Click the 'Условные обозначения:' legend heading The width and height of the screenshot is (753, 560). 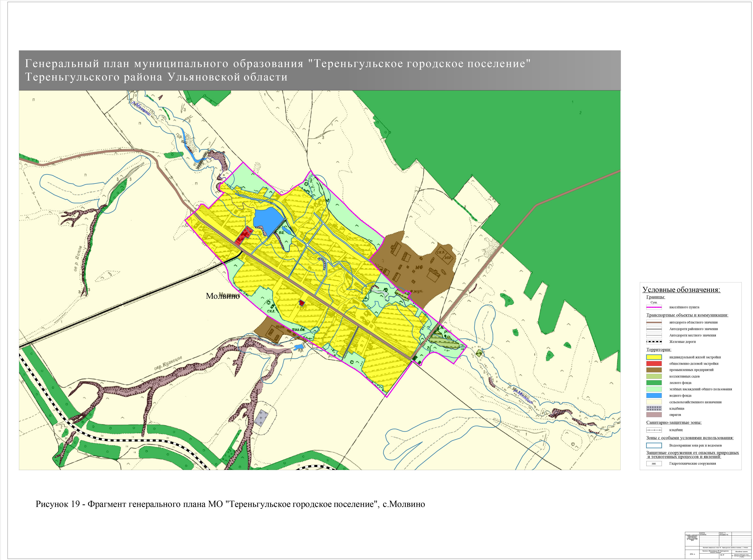pos(682,290)
